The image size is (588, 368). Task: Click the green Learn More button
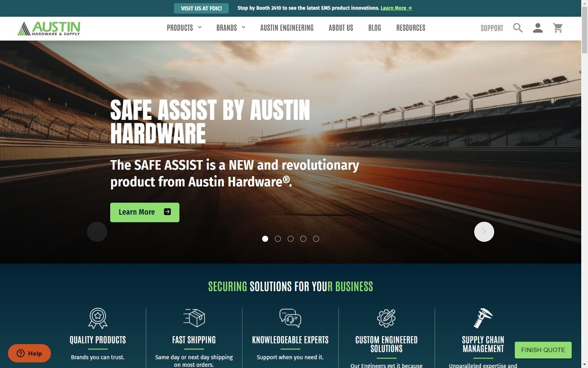click(145, 212)
